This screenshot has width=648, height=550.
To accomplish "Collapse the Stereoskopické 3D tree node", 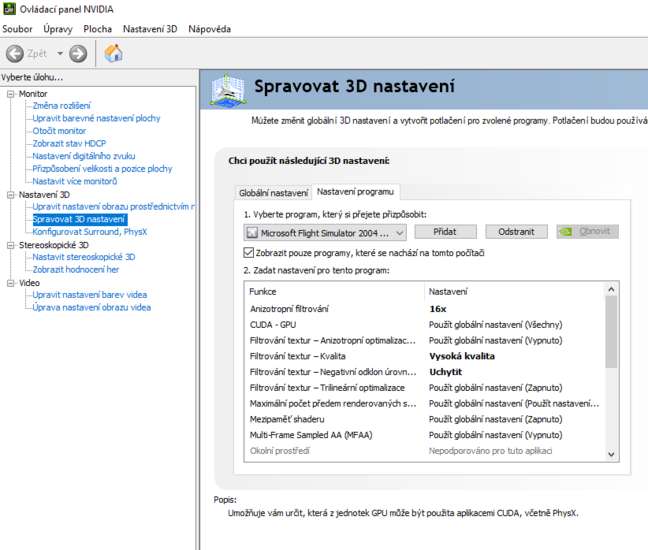I will 11,245.
